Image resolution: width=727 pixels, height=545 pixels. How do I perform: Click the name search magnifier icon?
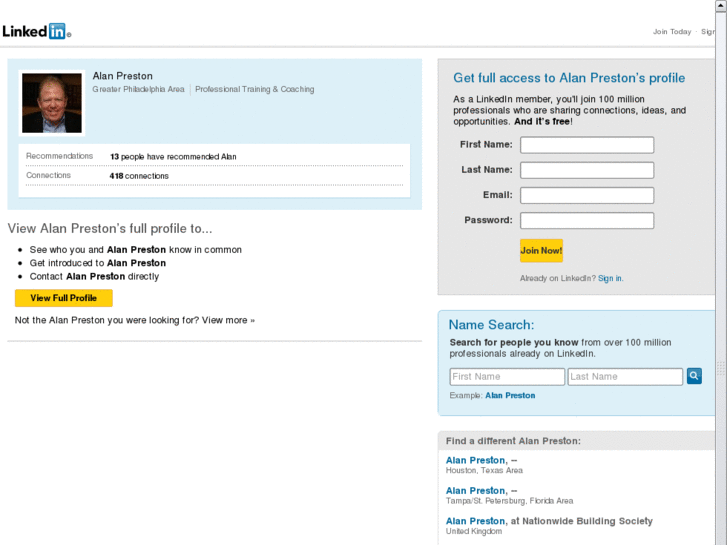[694, 376]
